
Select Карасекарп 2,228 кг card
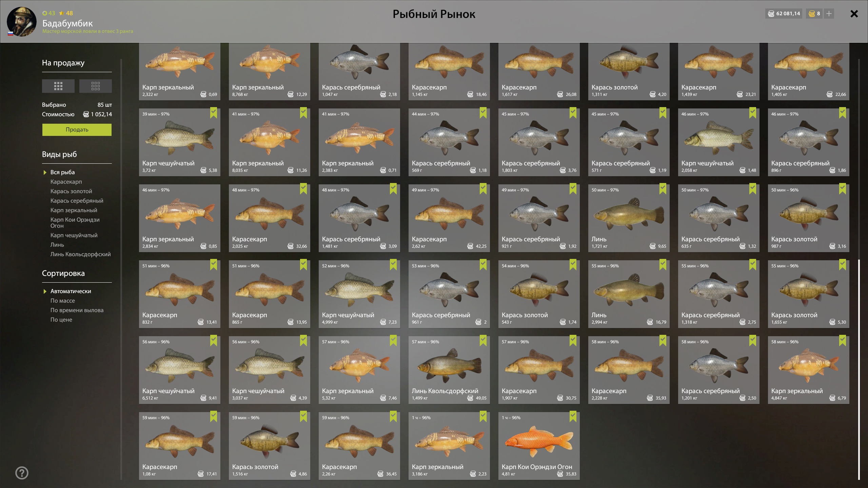[x=629, y=370]
